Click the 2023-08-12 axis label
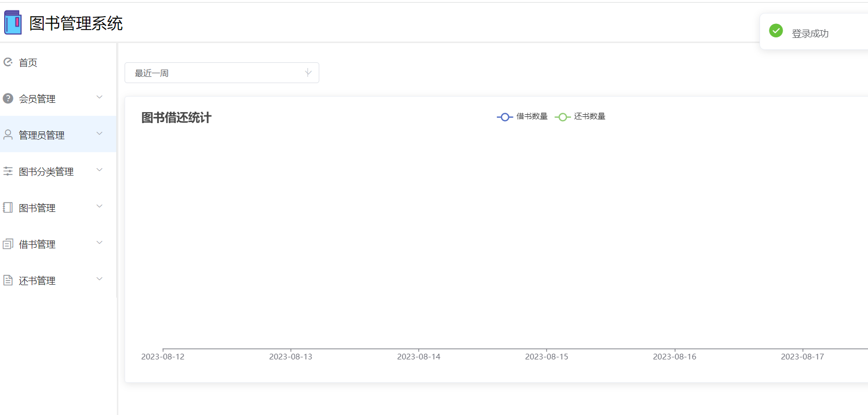The height and width of the screenshot is (415, 868). (x=162, y=357)
